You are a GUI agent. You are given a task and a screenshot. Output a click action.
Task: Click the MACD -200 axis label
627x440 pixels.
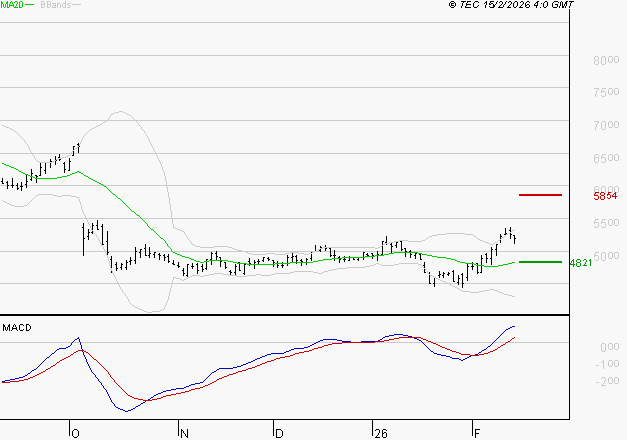(x=607, y=381)
